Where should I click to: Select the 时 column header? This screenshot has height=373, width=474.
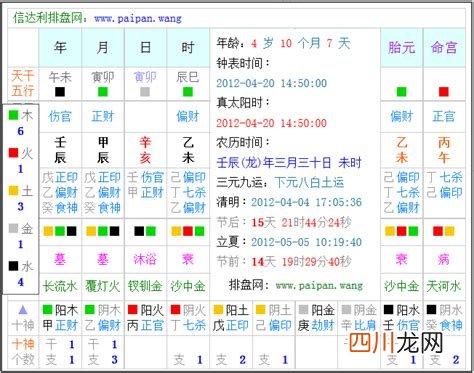coord(188,48)
